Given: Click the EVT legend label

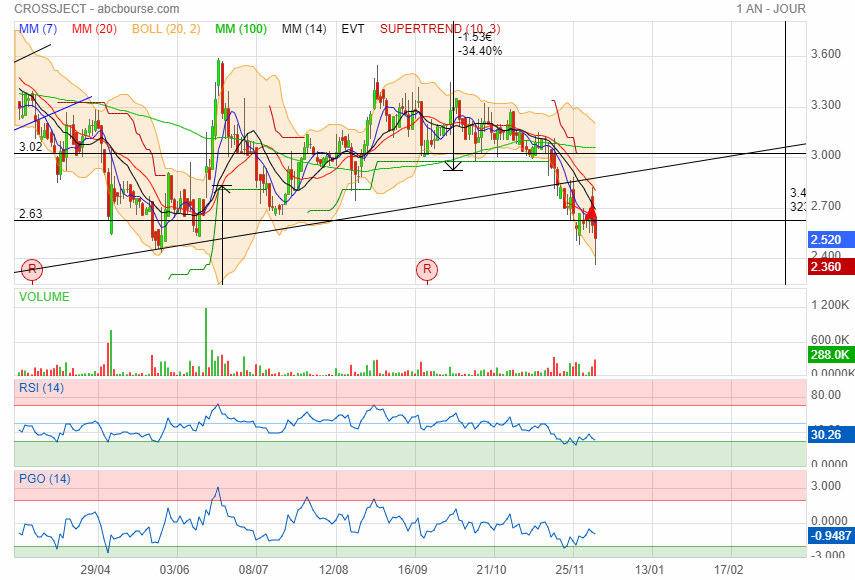Looking at the screenshot, I should click(x=353, y=29).
